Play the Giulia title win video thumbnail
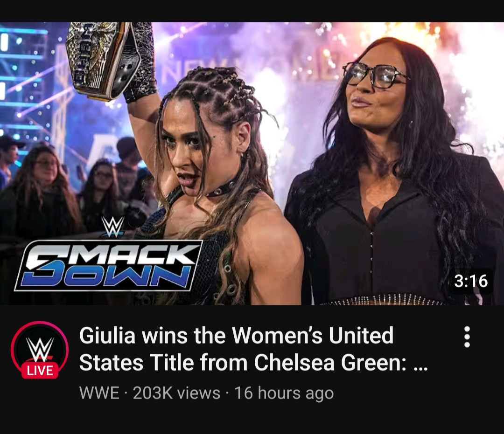 pyautogui.click(x=252, y=164)
